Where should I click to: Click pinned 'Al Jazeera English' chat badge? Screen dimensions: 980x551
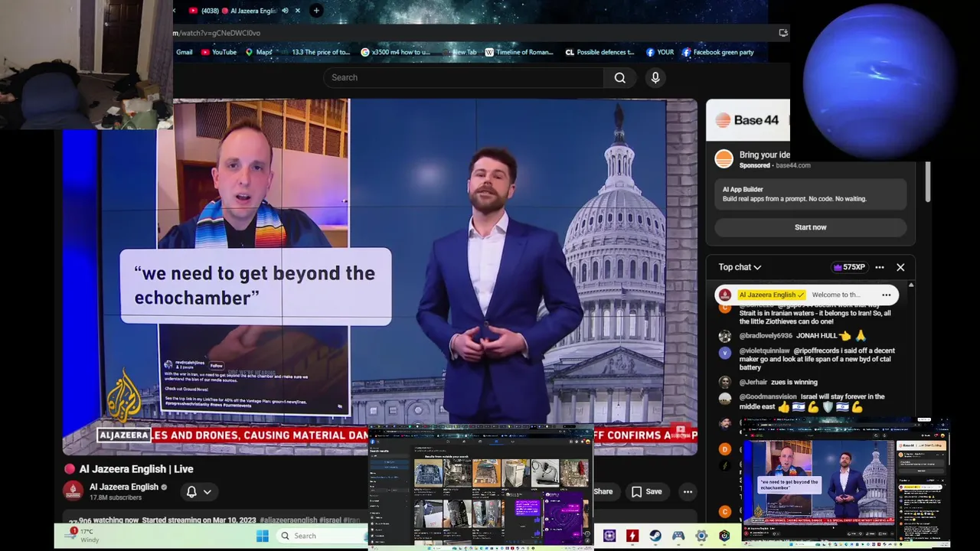[x=772, y=295]
